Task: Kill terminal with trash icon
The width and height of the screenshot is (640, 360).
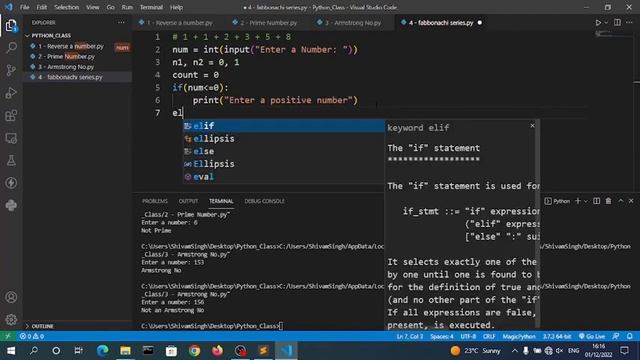Action: [x=609, y=201]
